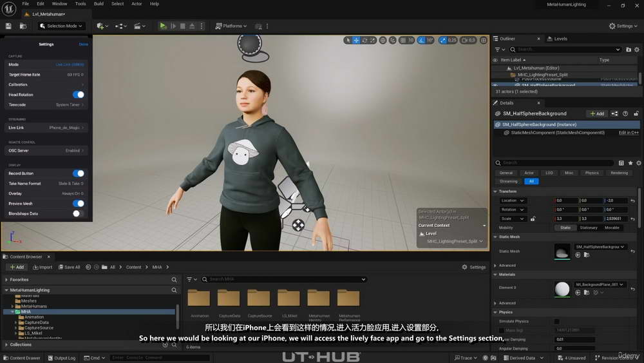644x363 pixels.
Task: Open Outliner filter options
Action: (500, 50)
